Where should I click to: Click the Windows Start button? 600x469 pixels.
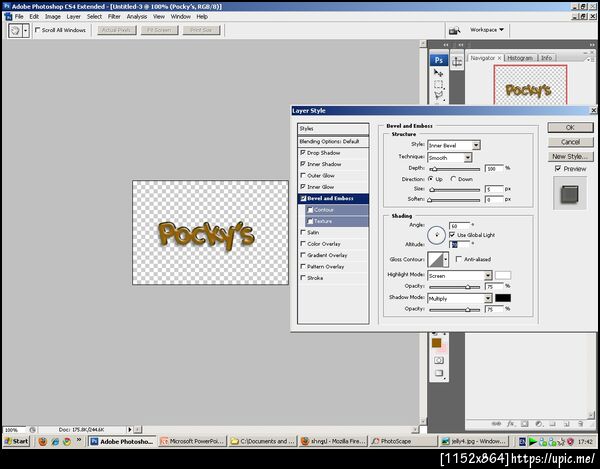coord(16,441)
